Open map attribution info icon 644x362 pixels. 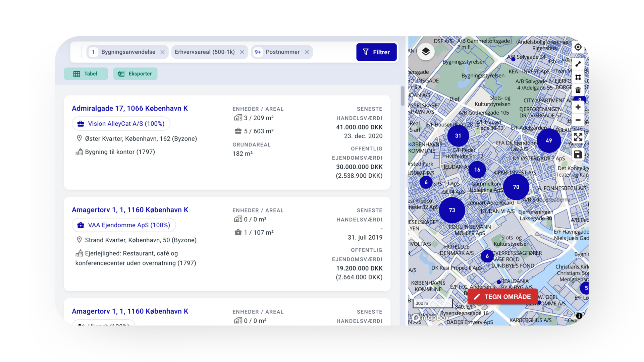(x=579, y=316)
